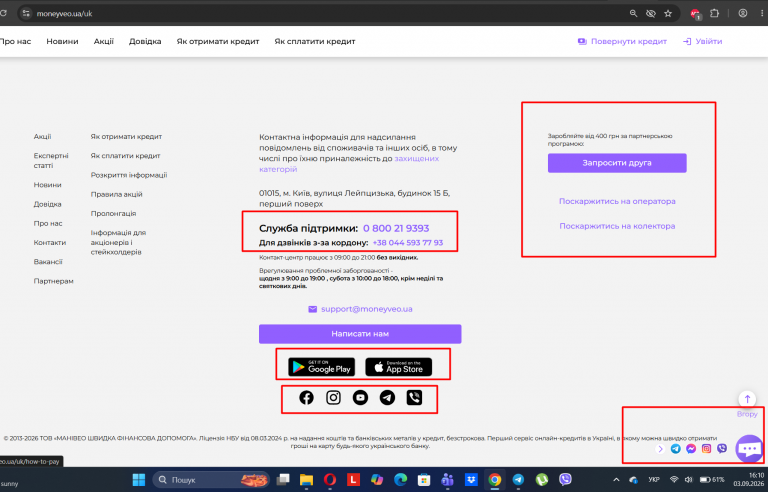This screenshot has height=492, width=768.
Task: Bookmark this page with the star icon
Action: click(x=668, y=14)
